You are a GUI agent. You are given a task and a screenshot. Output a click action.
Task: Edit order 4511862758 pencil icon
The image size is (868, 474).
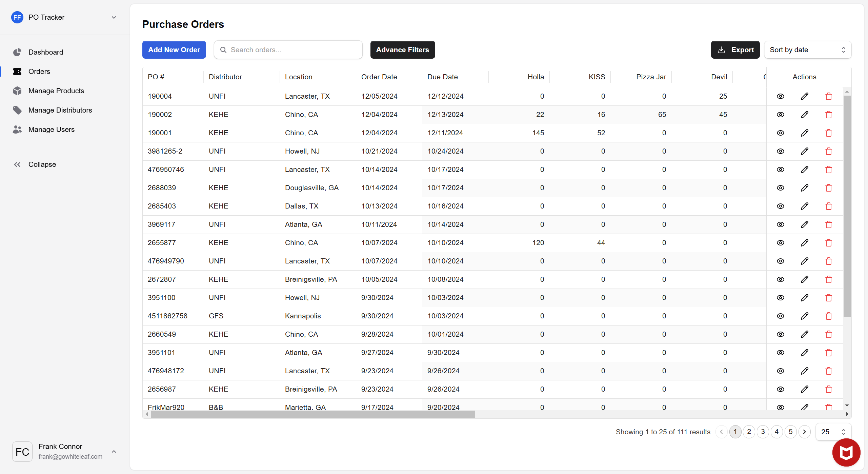pos(804,316)
